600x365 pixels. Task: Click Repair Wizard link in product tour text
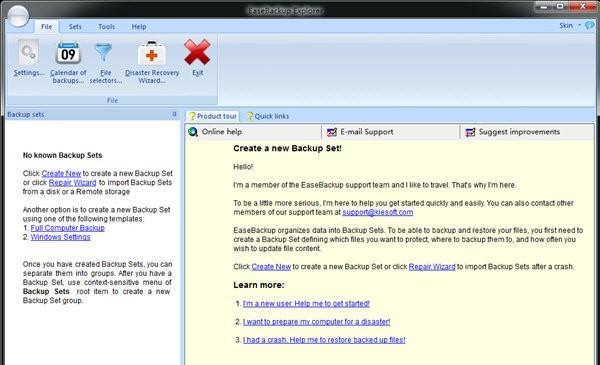(x=432, y=267)
